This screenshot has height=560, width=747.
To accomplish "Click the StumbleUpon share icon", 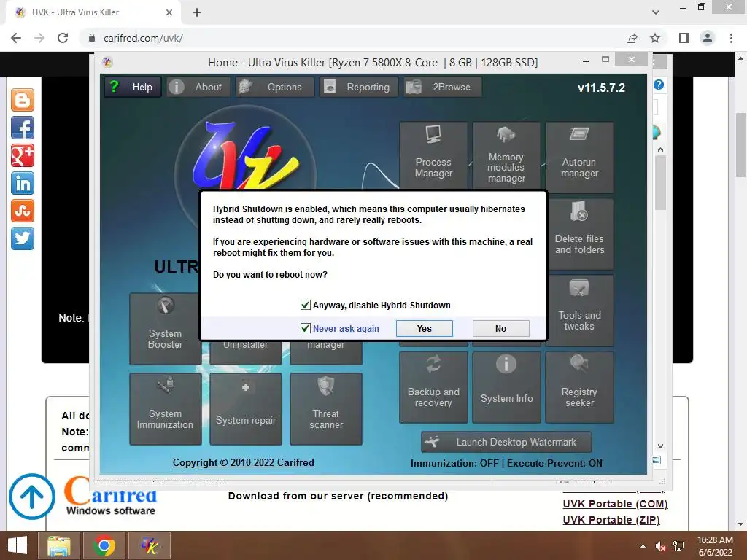I will coord(23,211).
